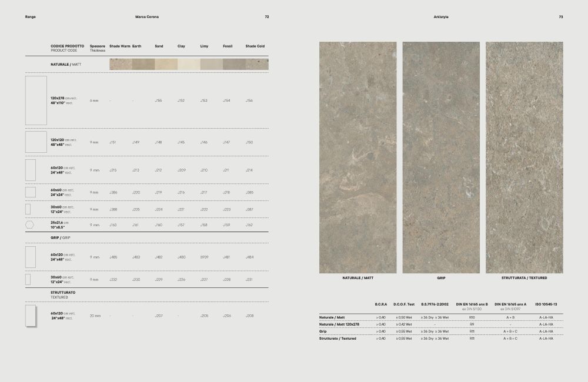Click the Shade Cold color swatch
Viewport: 588px width, 382px height.
click(258, 64)
